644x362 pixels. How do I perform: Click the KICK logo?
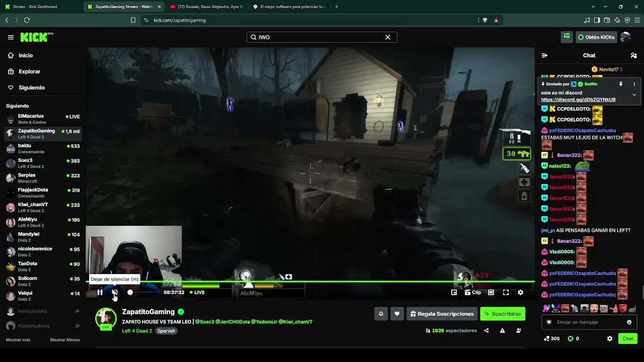point(36,37)
